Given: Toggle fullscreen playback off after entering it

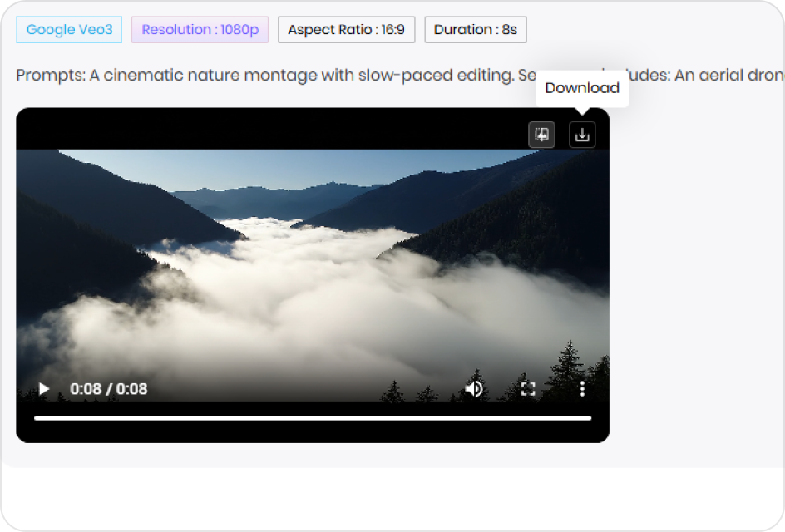Looking at the screenshot, I should (528, 388).
